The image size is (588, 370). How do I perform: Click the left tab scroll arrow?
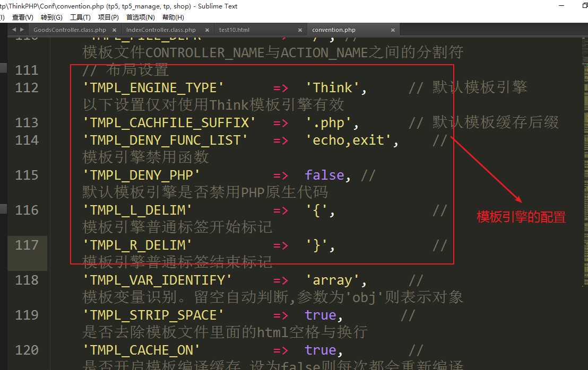tap(14, 30)
